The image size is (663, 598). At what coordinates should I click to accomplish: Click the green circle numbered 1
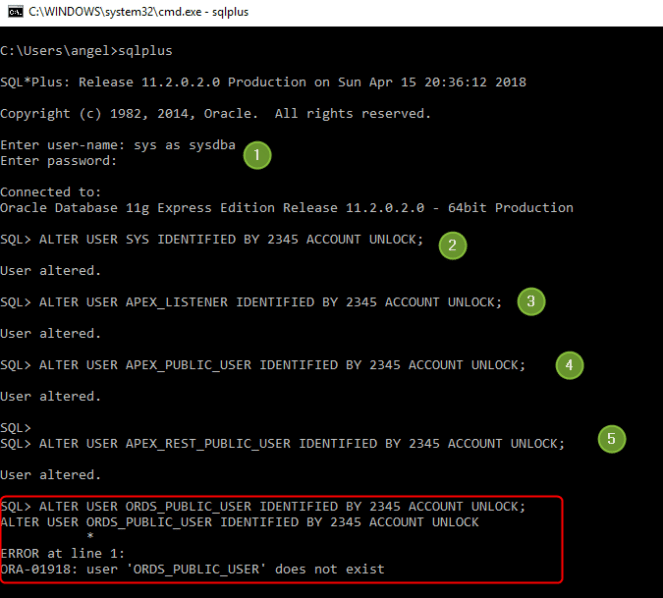coord(257,155)
